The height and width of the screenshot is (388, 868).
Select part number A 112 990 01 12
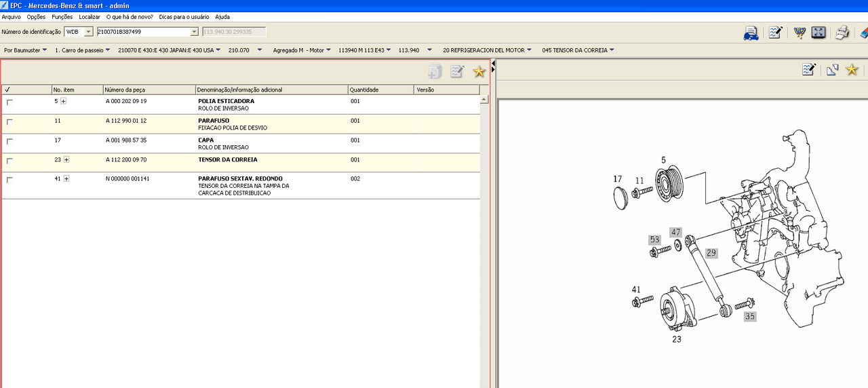(x=126, y=121)
